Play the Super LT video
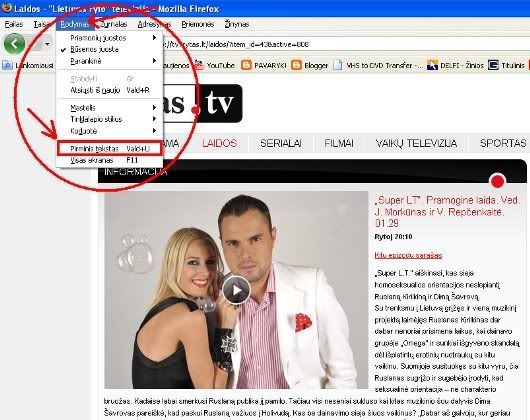The height and width of the screenshot is (420, 530). pos(236,290)
